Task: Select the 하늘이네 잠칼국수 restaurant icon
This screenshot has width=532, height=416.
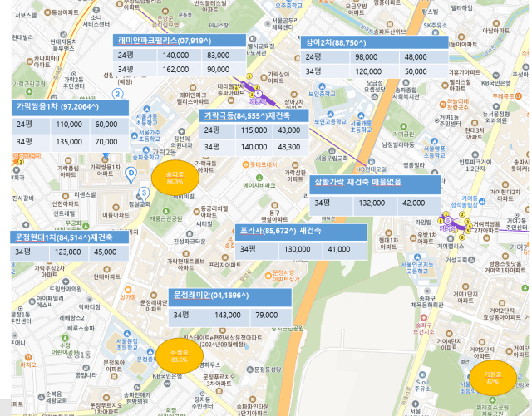Action: (443, 104)
